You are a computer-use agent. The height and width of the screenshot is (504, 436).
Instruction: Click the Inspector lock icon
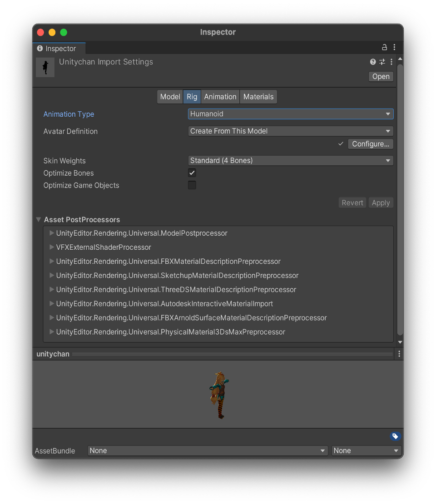click(384, 47)
